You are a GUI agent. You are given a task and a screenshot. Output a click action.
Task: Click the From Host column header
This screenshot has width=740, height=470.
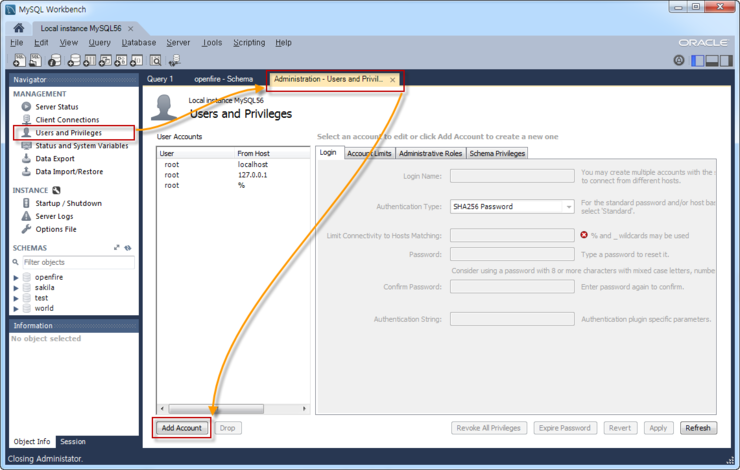(272, 153)
